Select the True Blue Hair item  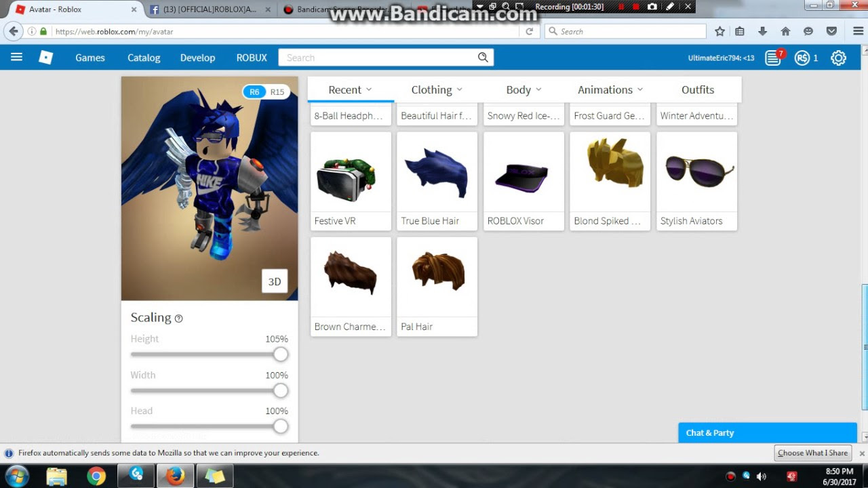[x=437, y=182]
